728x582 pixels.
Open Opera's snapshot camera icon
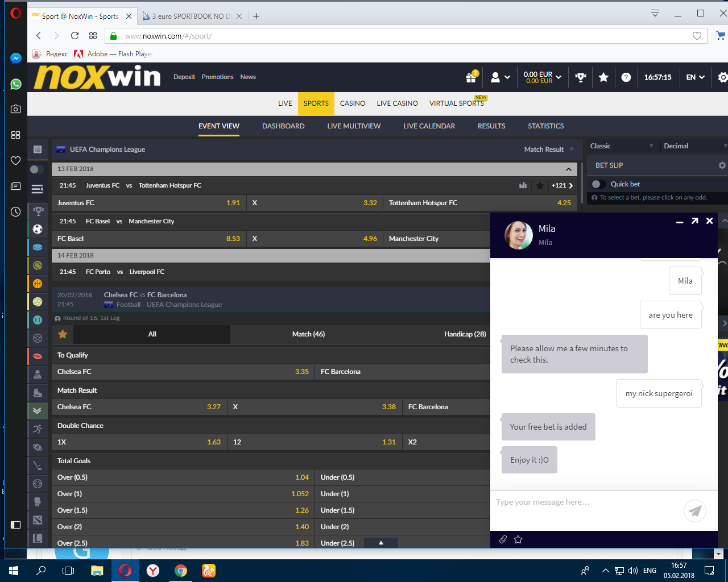pyautogui.click(x=16, y=109)
